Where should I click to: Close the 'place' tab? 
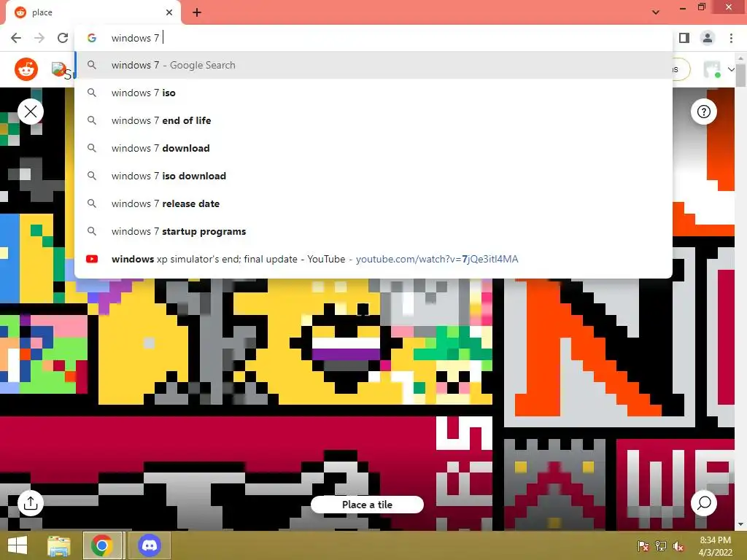point(169,12)
